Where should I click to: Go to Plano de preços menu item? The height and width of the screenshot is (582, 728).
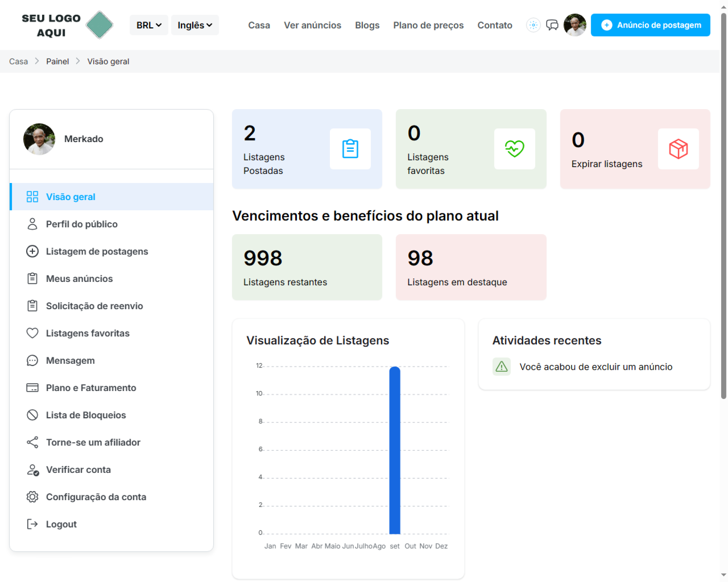pyautogui.click(x=428, y=25)
